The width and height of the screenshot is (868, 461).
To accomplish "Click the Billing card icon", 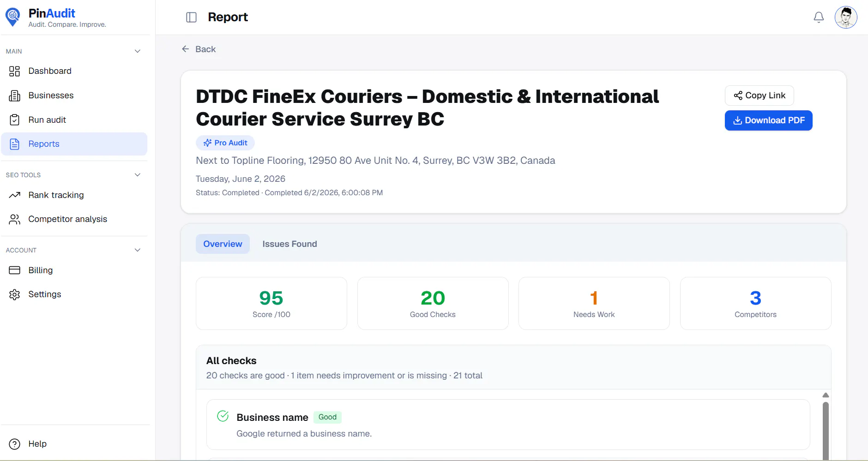I will coord(15,270).
